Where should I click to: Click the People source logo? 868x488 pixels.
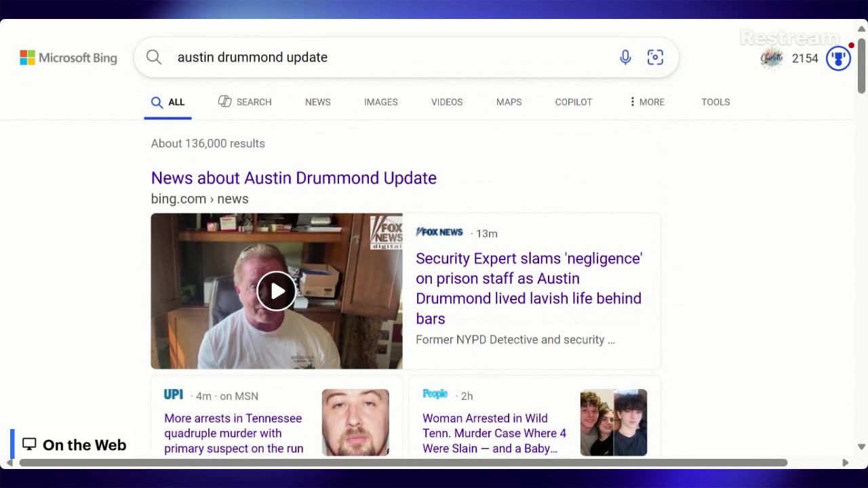(x=435, y=394)
